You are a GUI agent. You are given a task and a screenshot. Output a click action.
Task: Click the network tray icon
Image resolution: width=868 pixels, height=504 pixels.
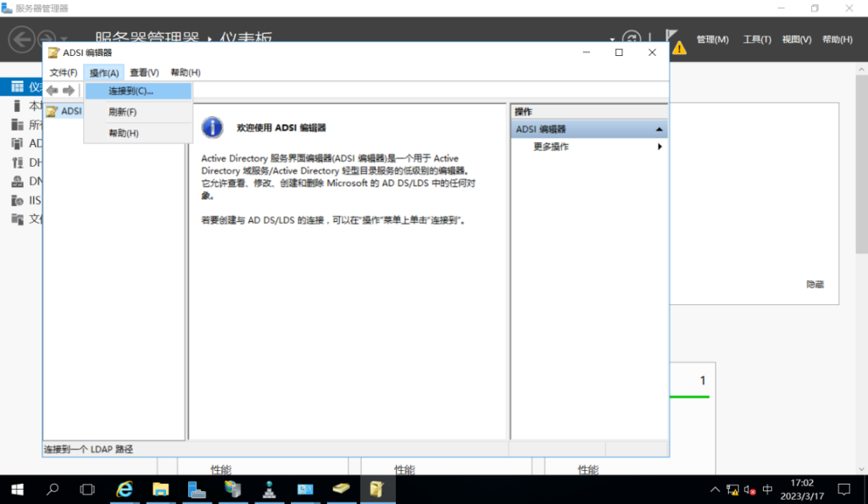pyautogui.click(x=732, y=490)
